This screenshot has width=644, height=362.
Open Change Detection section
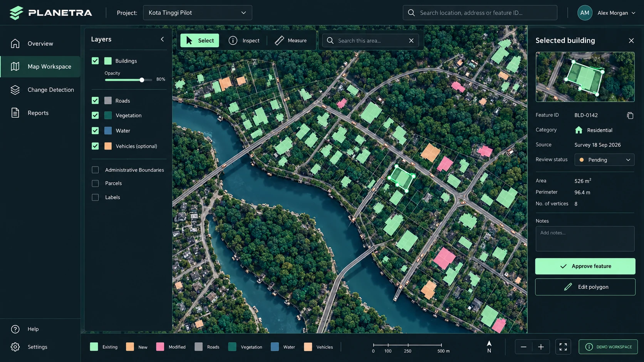(40, 90)
